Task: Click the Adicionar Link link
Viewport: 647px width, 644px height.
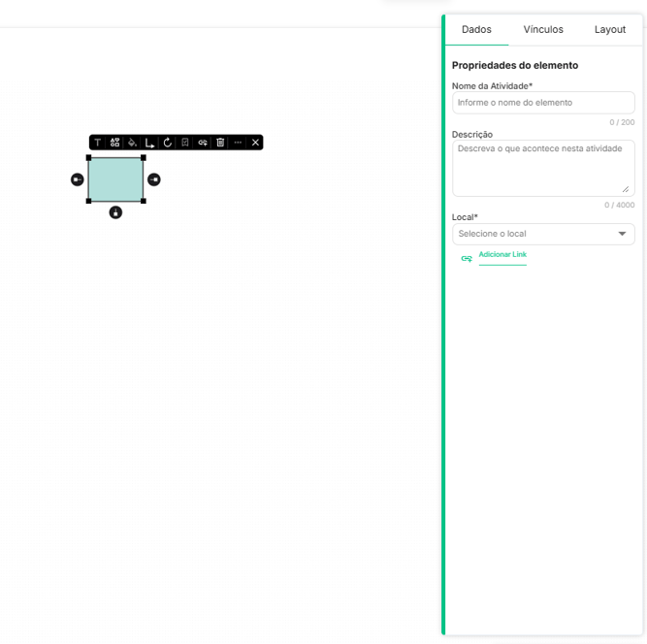Action: 502,255
